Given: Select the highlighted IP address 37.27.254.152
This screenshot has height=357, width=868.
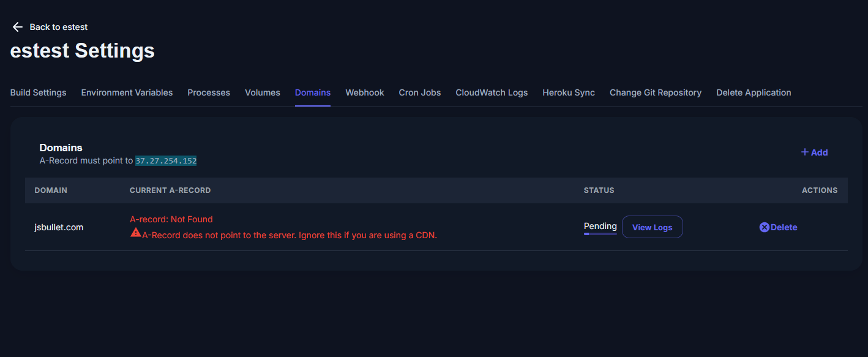Looking at the screenshot, I should tap(166, 161).
